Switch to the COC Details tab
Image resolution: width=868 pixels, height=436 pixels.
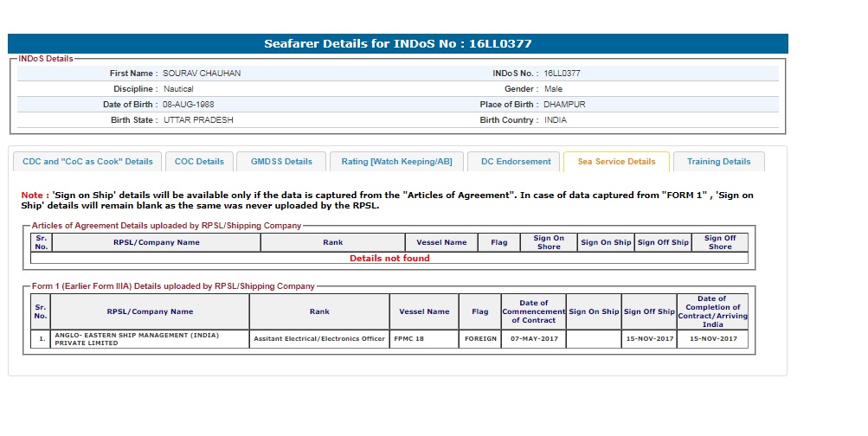pyautogui.click(x=199, y=162)
